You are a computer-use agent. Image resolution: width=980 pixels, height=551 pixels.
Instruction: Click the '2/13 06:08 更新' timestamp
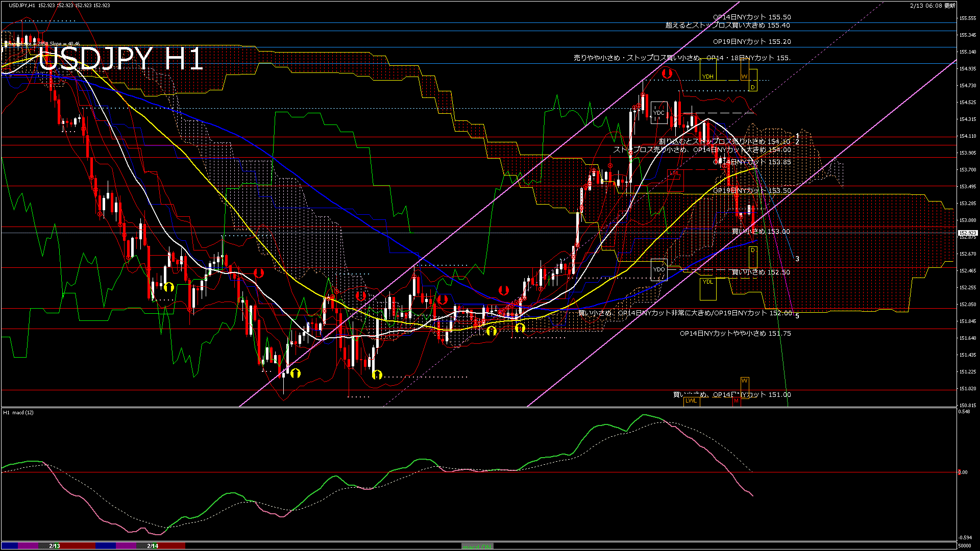pyautogui.click(x=933, y=6)
